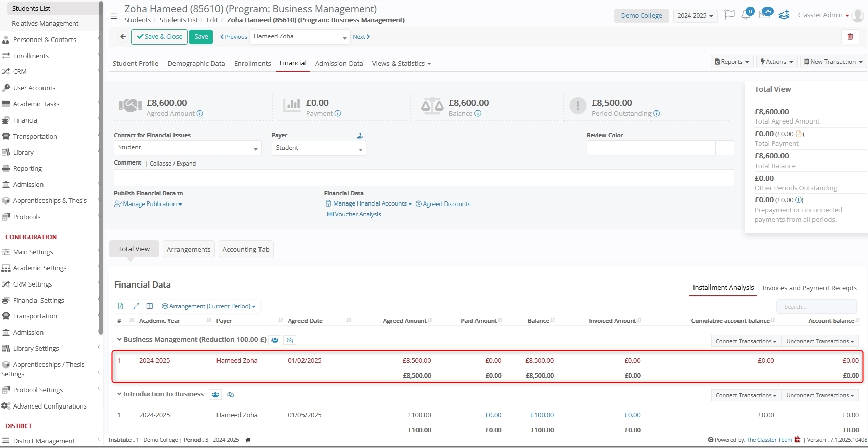Collapse the Business Management group
Screen dimensions: 868x448
(x=119, y=340)
